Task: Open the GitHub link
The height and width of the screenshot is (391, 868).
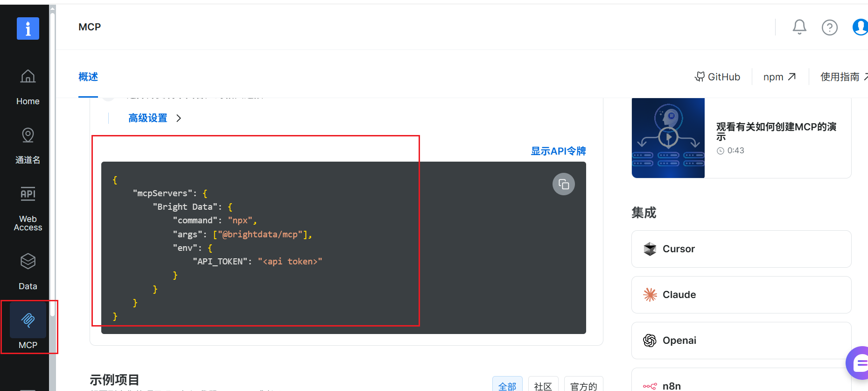Action: (718, 77)
